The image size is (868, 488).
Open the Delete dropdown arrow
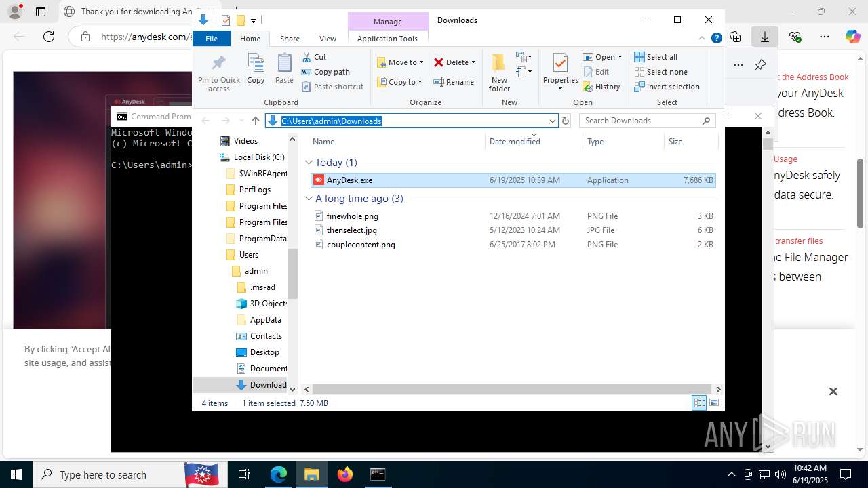473,62
